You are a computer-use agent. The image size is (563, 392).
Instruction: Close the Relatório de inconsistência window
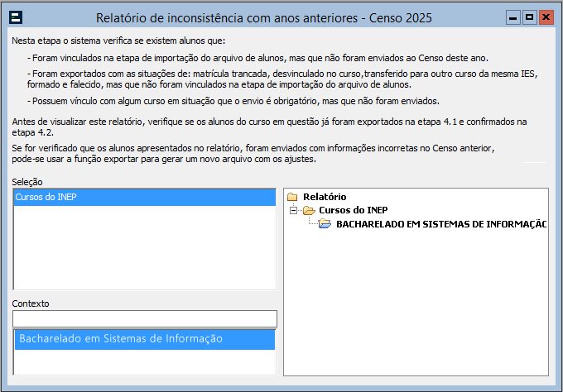546,17
